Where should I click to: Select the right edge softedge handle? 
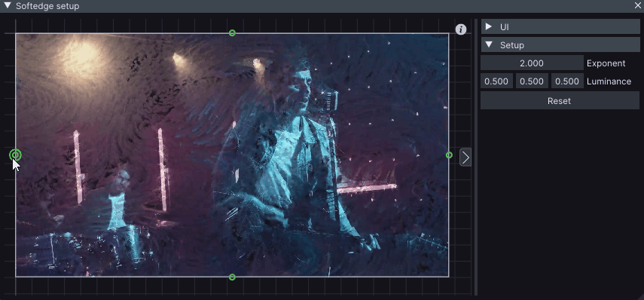(449, 155)
